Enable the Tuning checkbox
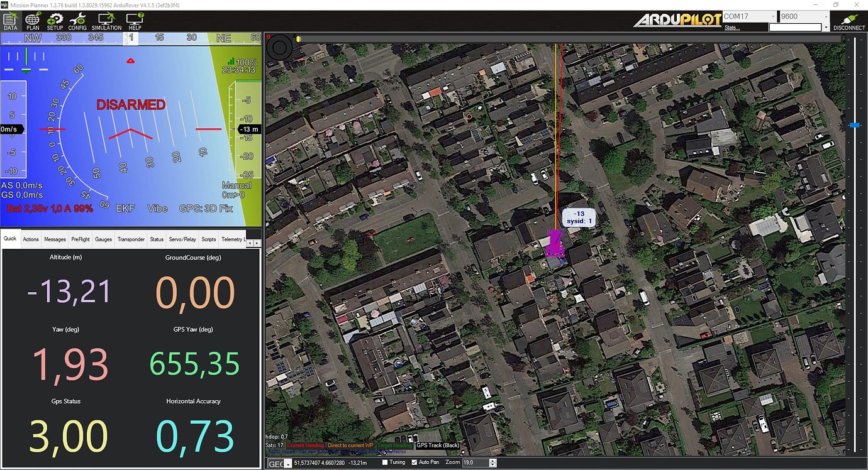Image resolution: width=868 pixels, height=470 pixels. tap(384, 462)
